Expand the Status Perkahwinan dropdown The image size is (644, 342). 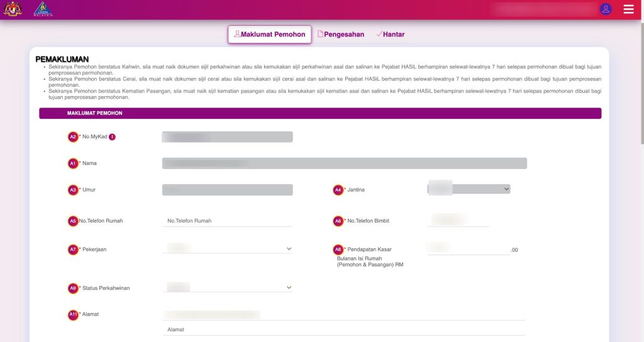click(x=227, y=287)
